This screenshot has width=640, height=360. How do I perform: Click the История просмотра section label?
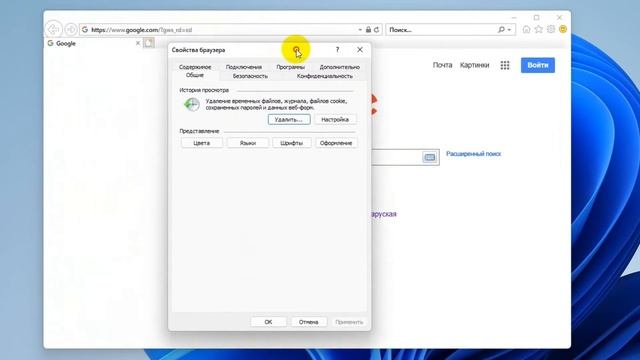204,90
